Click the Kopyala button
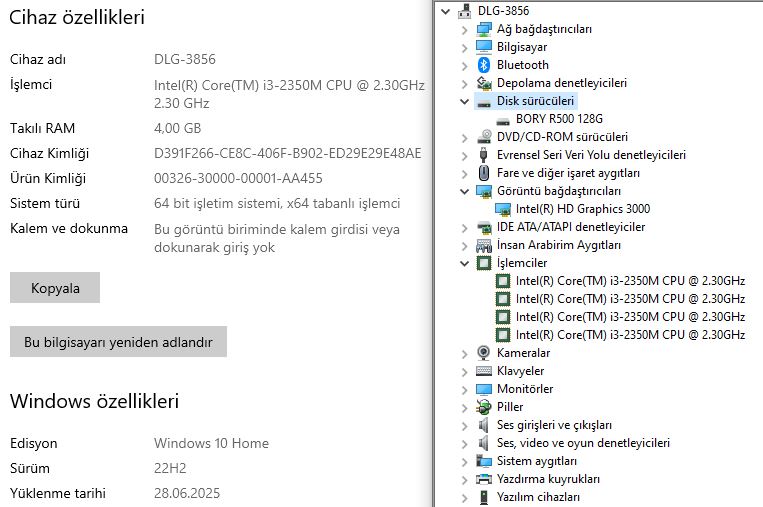Screen dimensions: 763x507 coord(55,288)
